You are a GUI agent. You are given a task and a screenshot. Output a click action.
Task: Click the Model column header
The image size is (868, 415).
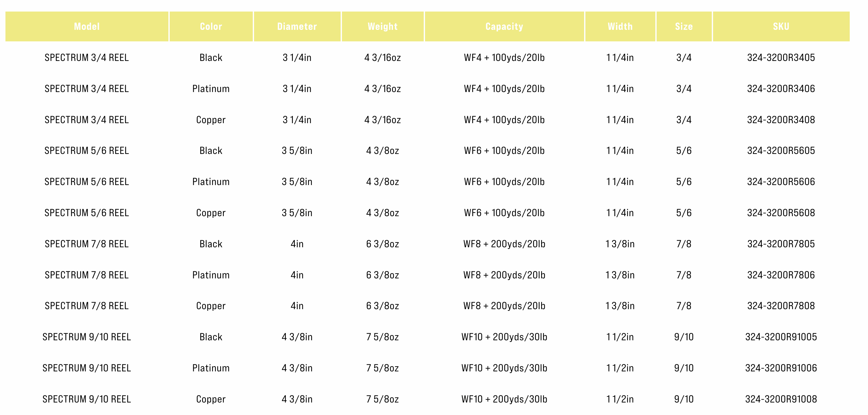pos(87,27)
